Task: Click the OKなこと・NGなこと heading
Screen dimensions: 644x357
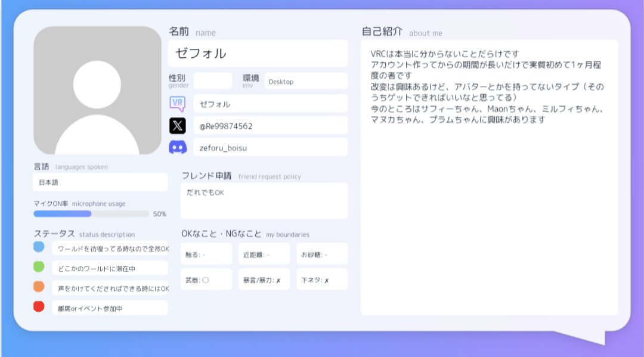Action: point(221,234)
